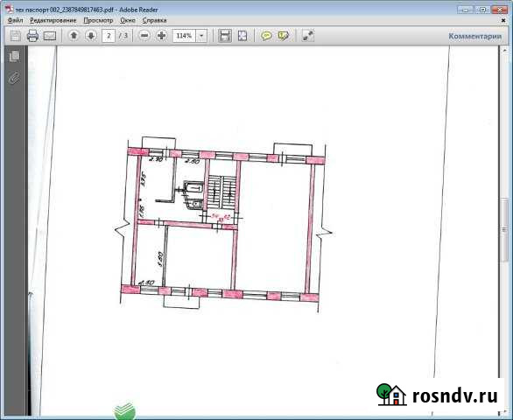
Task: Switch to read mode expand icon
Action: pos(308,35)
